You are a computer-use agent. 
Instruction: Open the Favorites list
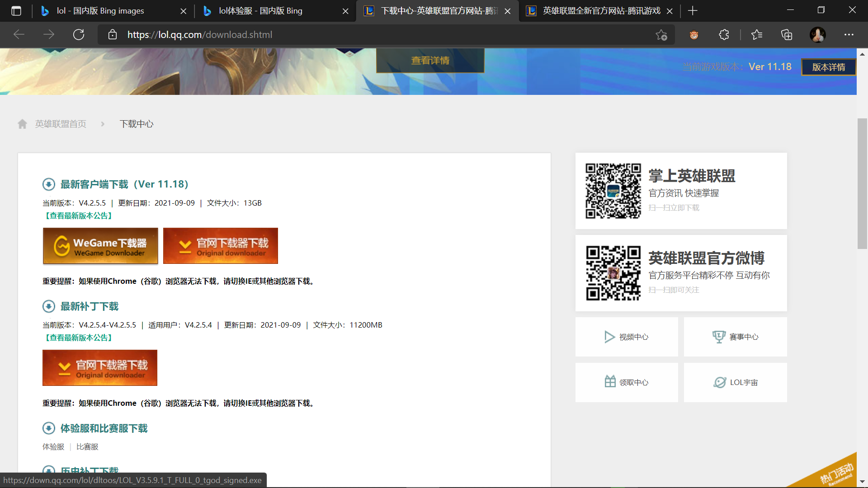tap(757, 34)
